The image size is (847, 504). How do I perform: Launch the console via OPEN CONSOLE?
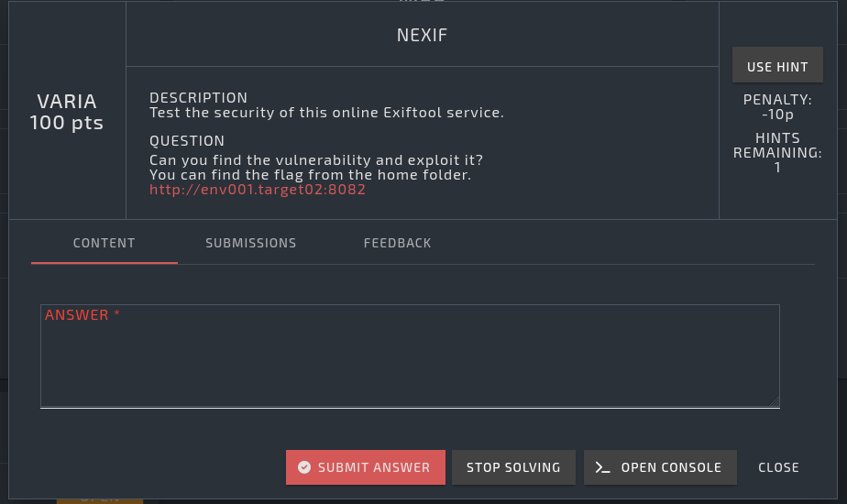click(660, 467)
